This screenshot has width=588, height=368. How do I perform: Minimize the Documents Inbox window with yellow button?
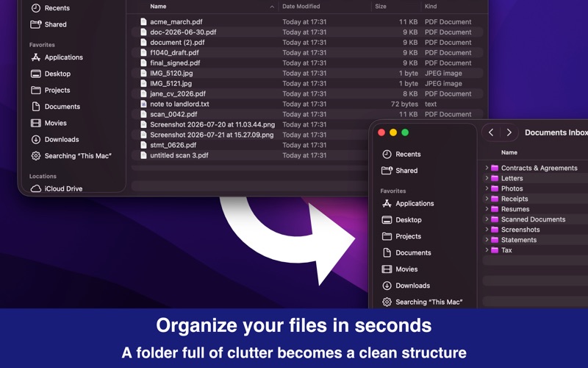(393, 132)
